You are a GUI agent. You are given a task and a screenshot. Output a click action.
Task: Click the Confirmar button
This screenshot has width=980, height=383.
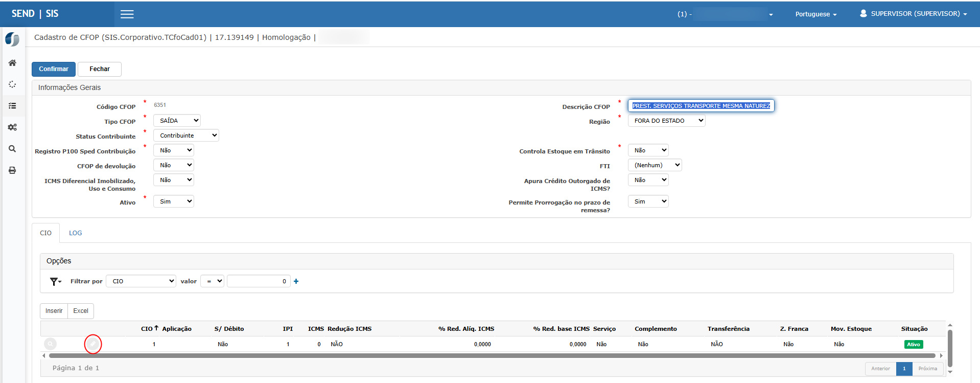[54, 69]
